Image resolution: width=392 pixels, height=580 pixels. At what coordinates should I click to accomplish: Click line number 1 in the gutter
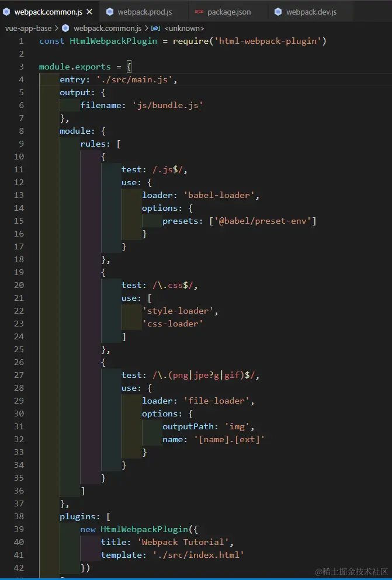21,41
